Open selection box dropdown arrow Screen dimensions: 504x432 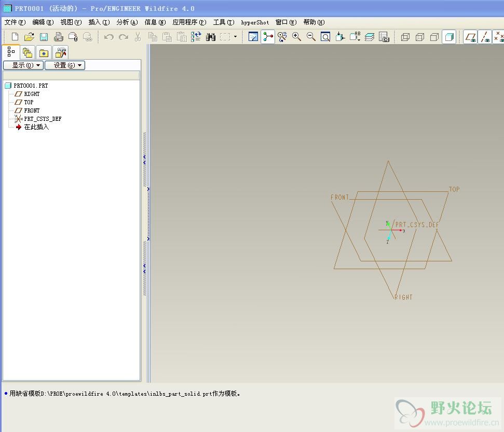[x=235, y=37]
